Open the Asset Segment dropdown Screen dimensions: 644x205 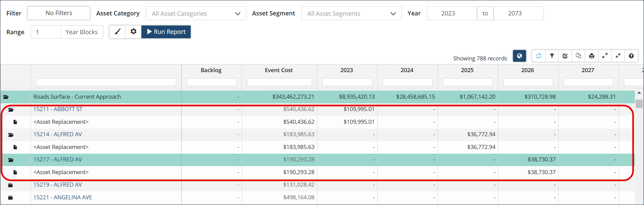click(x=351, y=13)
